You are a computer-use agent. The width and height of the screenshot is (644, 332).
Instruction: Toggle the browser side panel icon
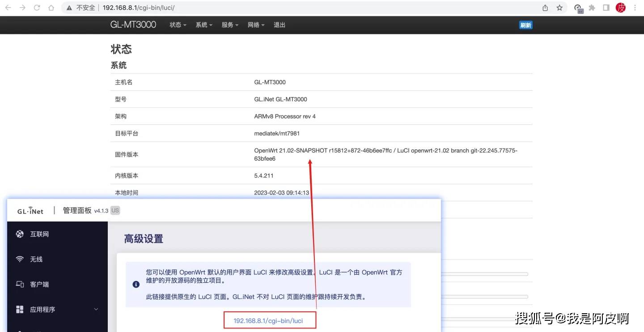[606, 8]
